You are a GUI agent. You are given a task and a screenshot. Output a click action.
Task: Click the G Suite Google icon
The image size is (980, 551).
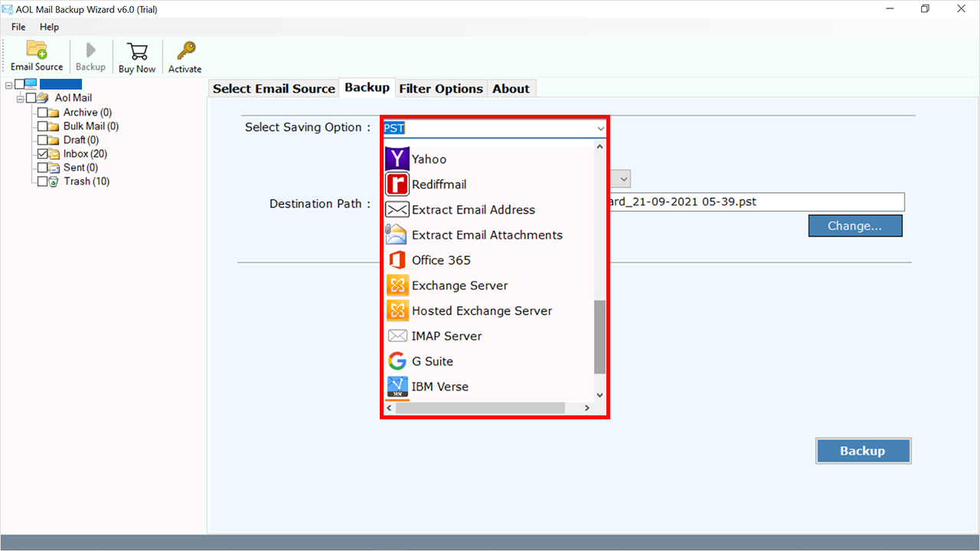397,361
